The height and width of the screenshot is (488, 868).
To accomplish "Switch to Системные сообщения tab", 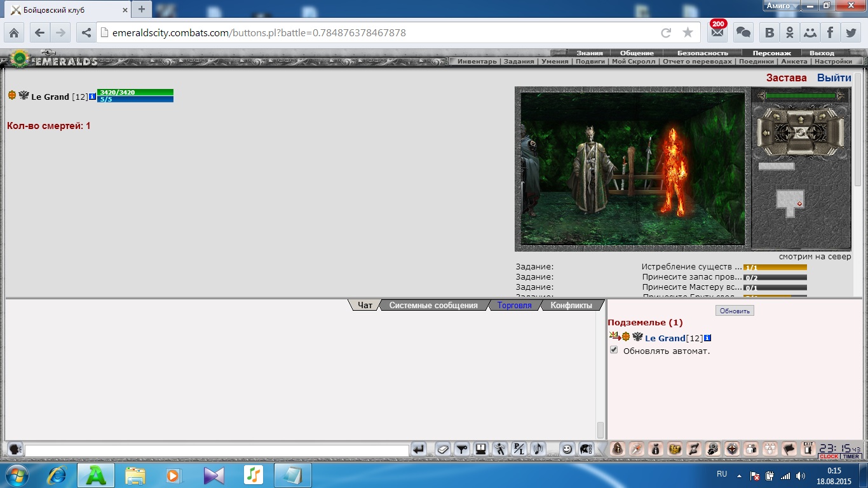I will point(433,305).
